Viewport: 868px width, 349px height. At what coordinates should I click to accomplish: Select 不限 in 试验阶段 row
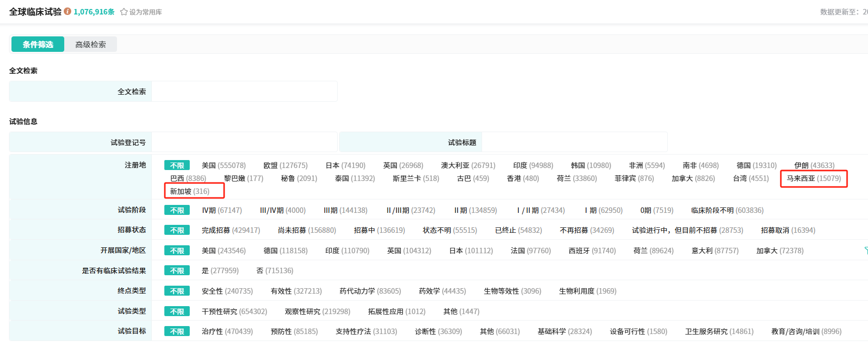click(x=177, y=210)
